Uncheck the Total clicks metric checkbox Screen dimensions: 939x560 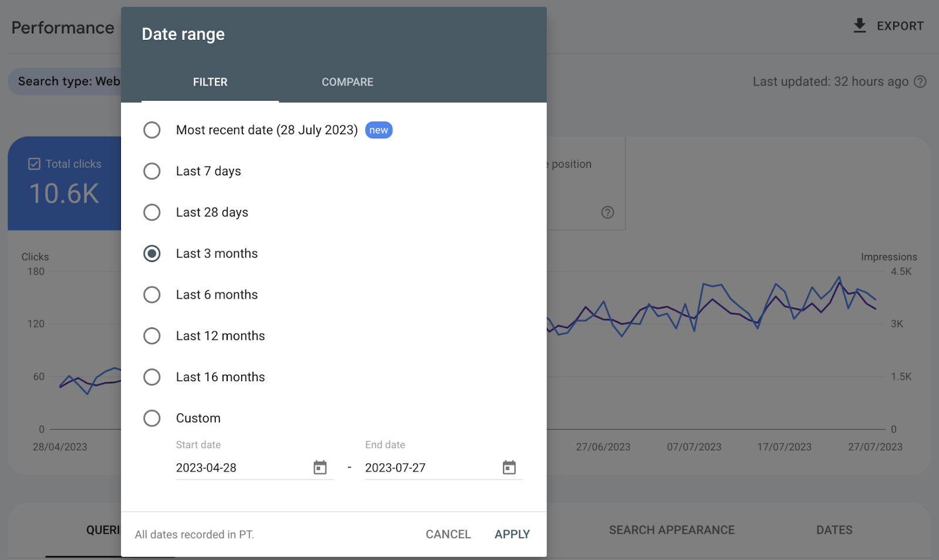tap(34, 164)
